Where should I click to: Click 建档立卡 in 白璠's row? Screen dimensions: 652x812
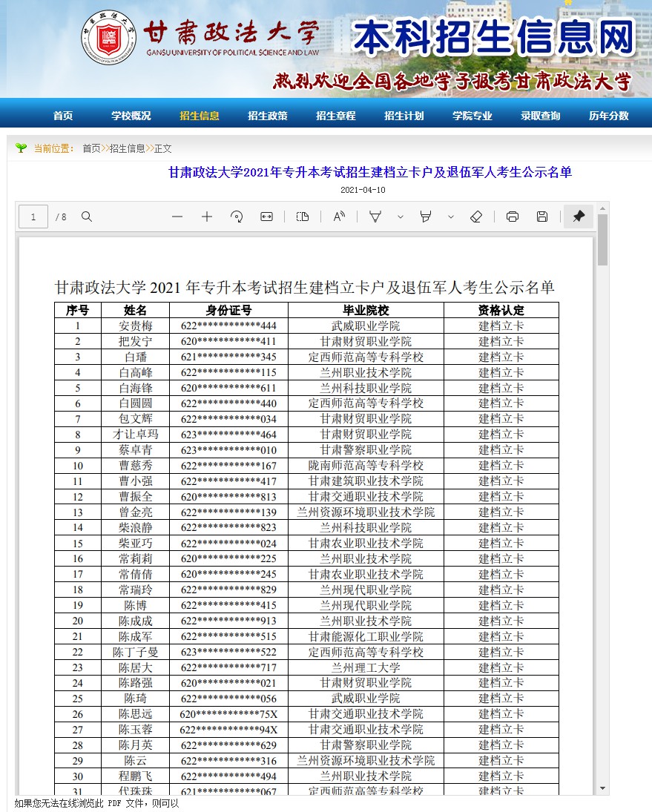click(501, 357)
